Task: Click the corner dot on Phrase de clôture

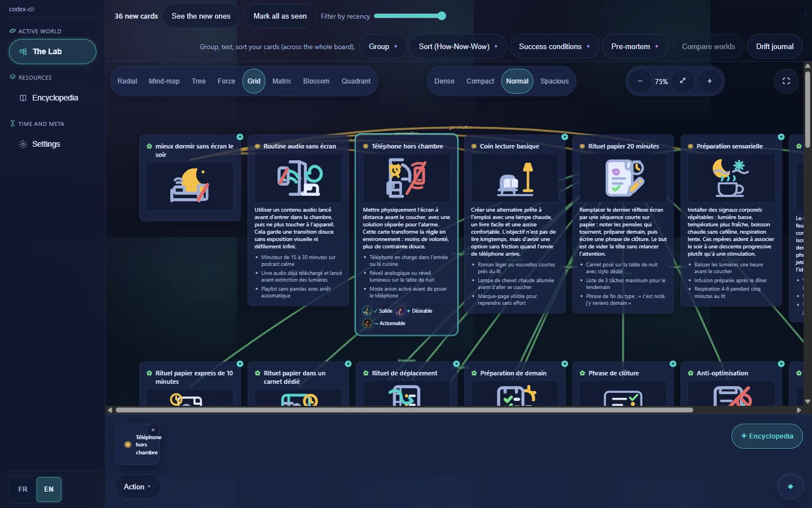Action: tap(673, 364)
